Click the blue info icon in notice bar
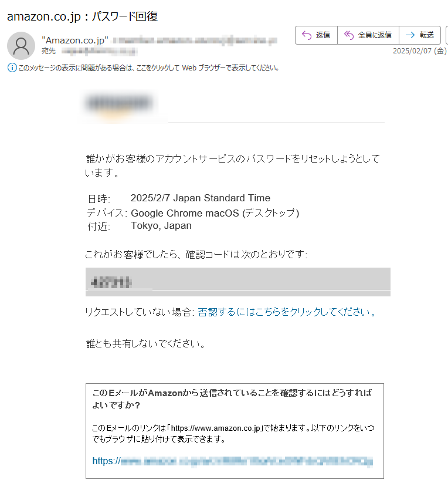Image resolution: width=448 pixels, height=483 pixels. (12, 67)
